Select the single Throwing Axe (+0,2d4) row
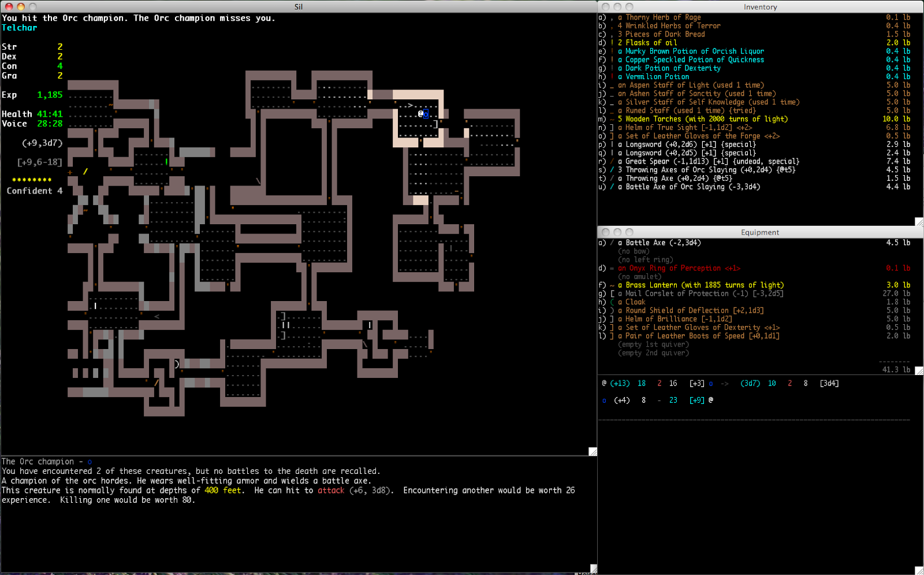Viewport: 924px width, 575px height. 754,179
